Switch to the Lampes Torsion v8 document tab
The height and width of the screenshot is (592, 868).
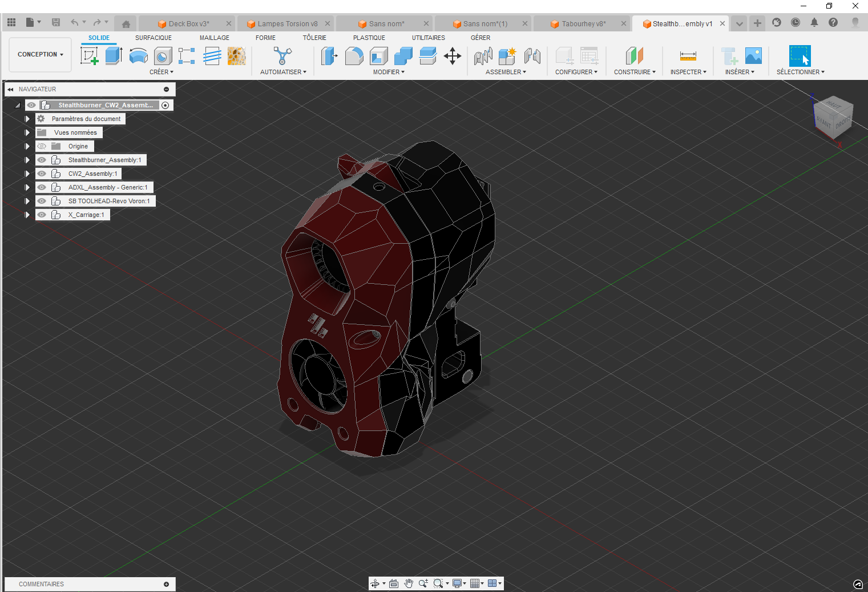[286, 24]
